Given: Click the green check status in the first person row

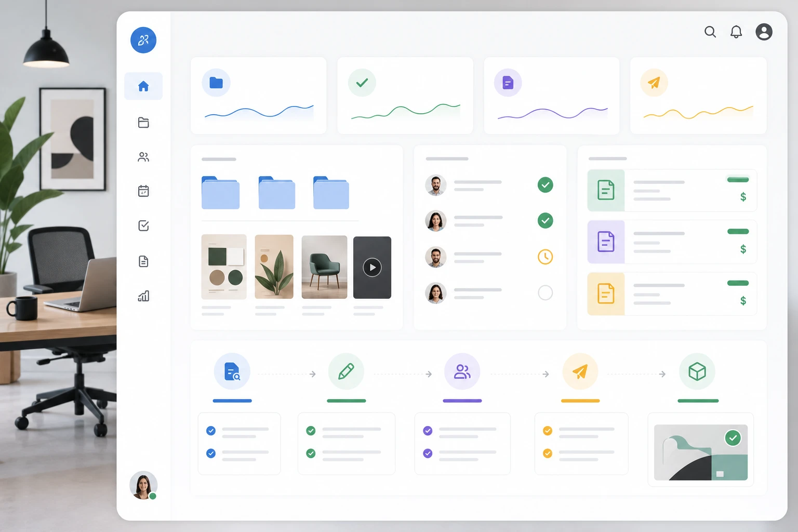Looking at the screenshot, I should pyautogui.click(x=546, y=185).
